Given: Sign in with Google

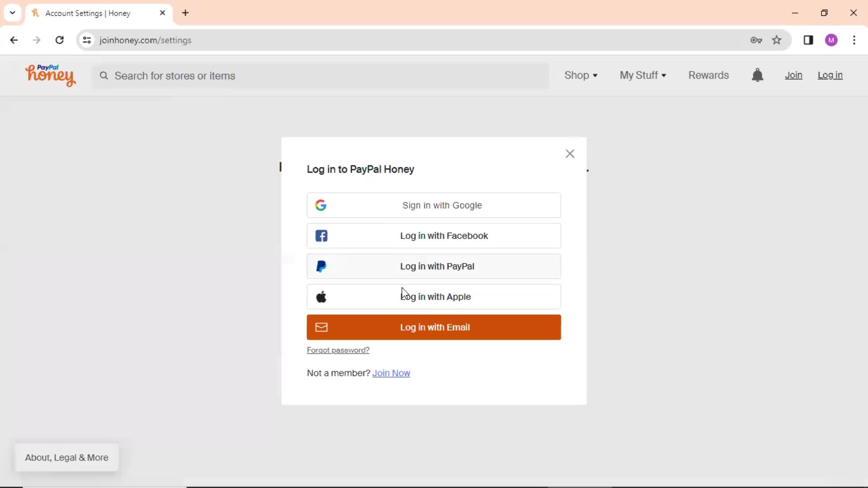Looking at the screenshot, I should coord(434,205).
